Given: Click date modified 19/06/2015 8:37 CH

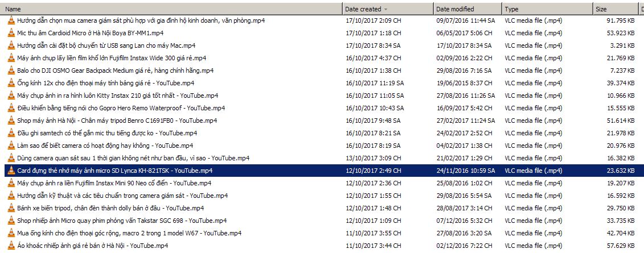Looking at the screenshot, I should pyautogui.click(x=464, y=83).
